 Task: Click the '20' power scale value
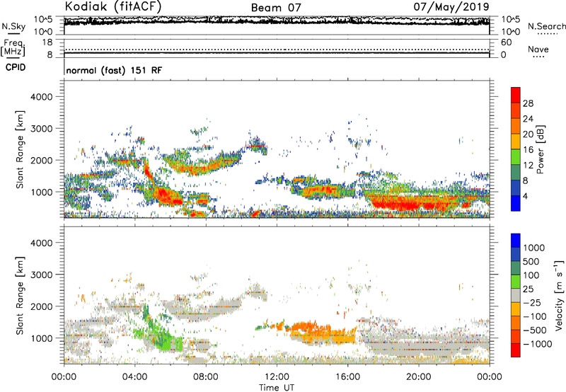528,134
